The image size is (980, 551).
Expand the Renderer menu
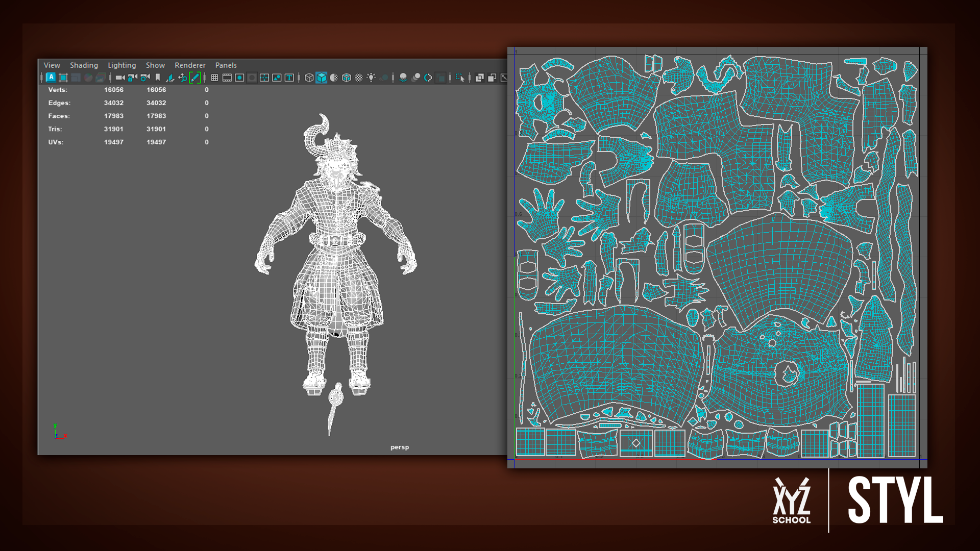pos(190,65)
